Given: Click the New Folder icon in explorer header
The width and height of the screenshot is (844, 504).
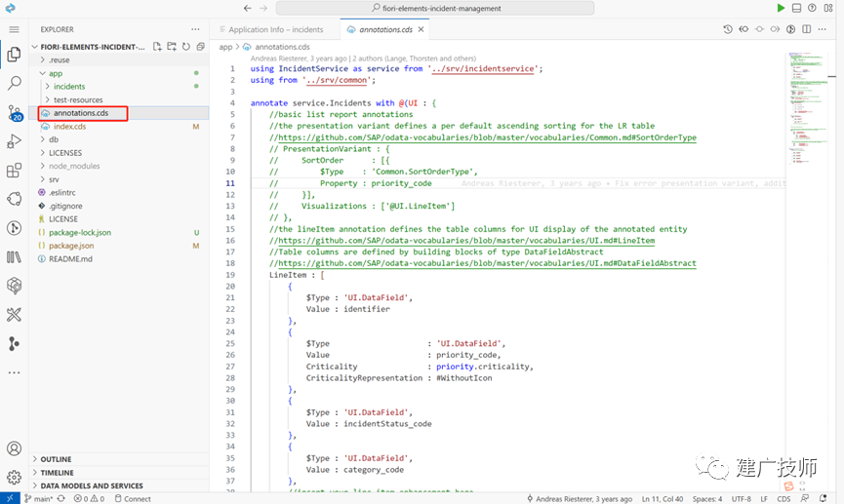Looking at the screenshot, I should pos(172,47).
